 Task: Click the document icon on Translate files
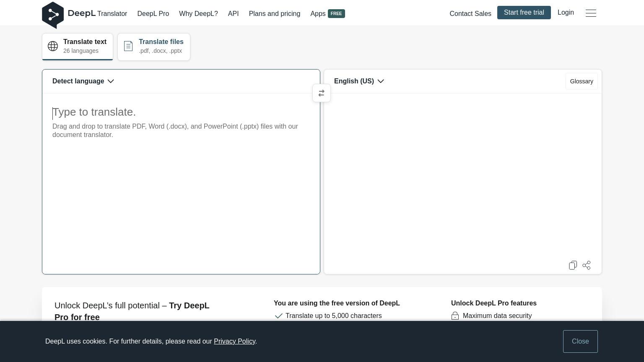point(128,46)
